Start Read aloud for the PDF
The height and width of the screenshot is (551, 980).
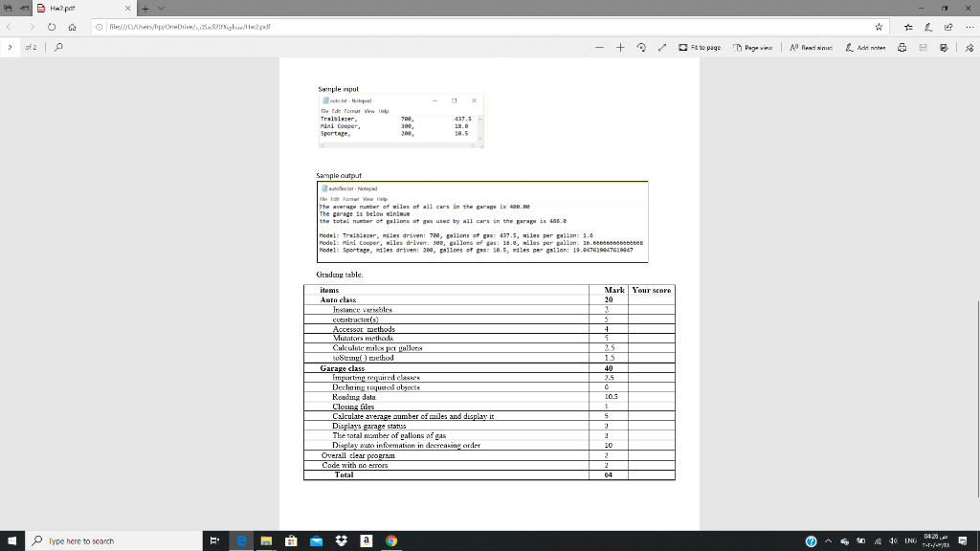[x=811, y=48]
